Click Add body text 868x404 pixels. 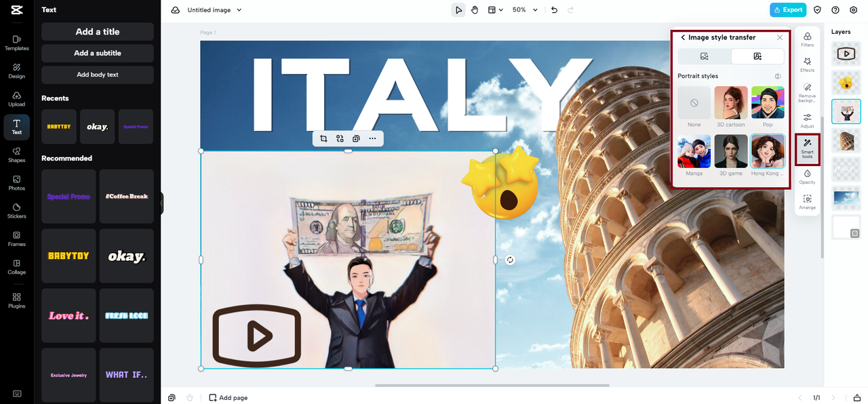tap(98, 75)
